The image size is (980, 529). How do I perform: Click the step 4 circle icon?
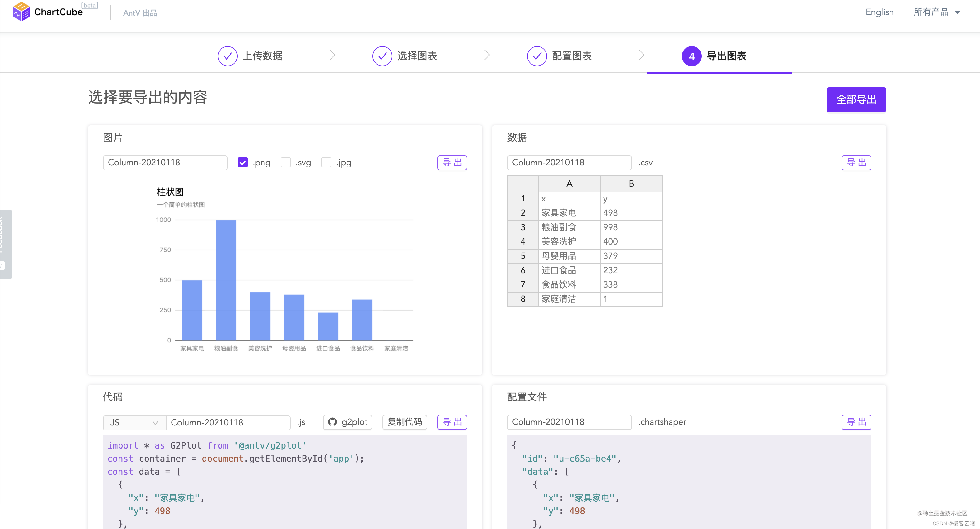[x=691, y=56]
